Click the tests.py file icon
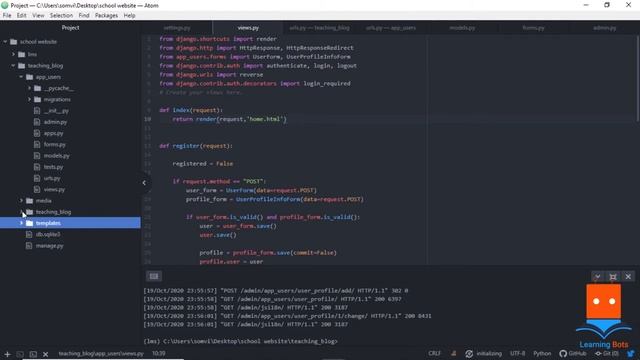 pos(37,167)
